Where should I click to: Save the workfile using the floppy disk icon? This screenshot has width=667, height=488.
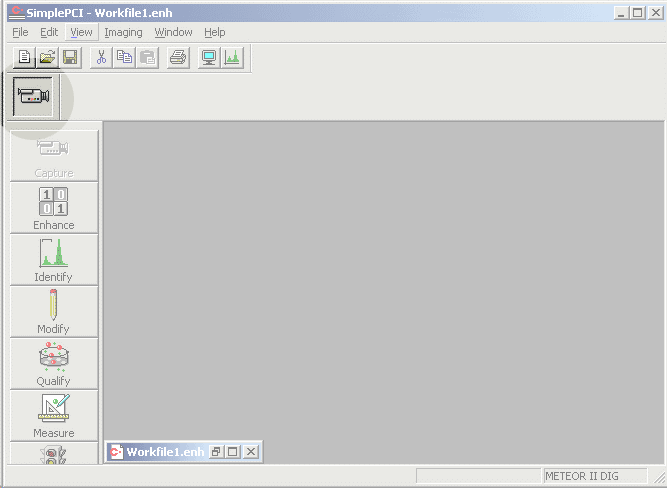70,58
